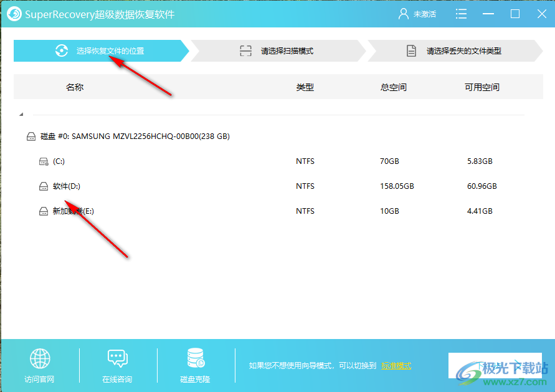Click the 可用空间 column header
The image size is (555, 392).
(482, 87)
